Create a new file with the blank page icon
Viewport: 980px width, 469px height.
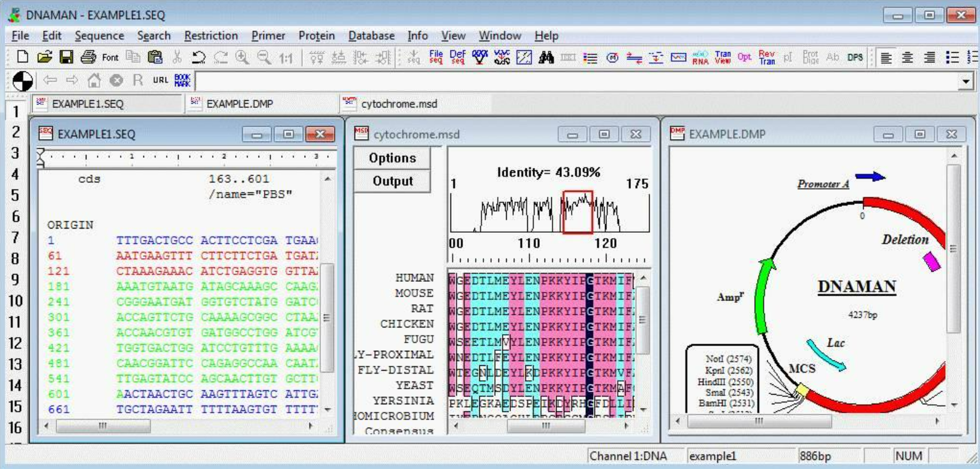(22, 57)
